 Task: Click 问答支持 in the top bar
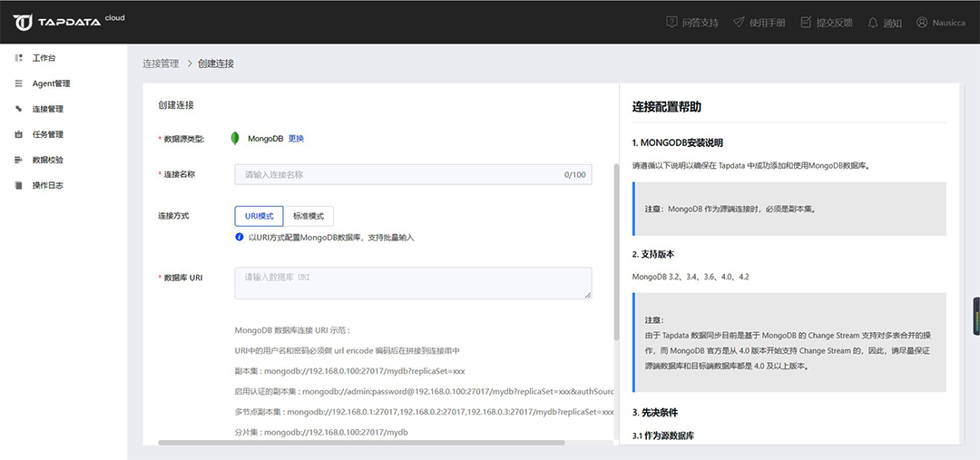click(x=700, y=23)
